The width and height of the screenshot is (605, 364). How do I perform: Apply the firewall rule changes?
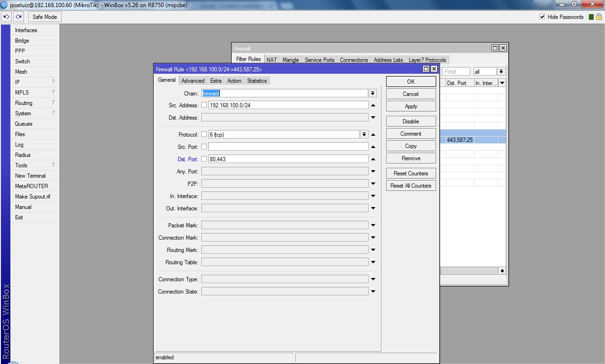[x=411, y=106]
